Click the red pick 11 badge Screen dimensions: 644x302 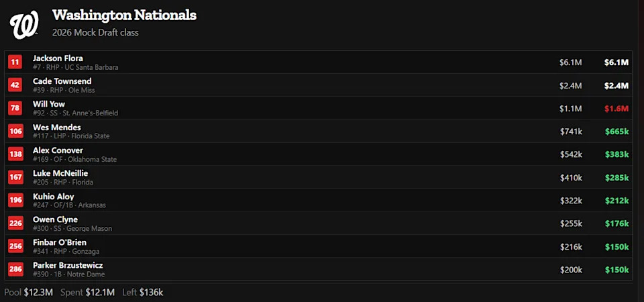click(15, 62)
